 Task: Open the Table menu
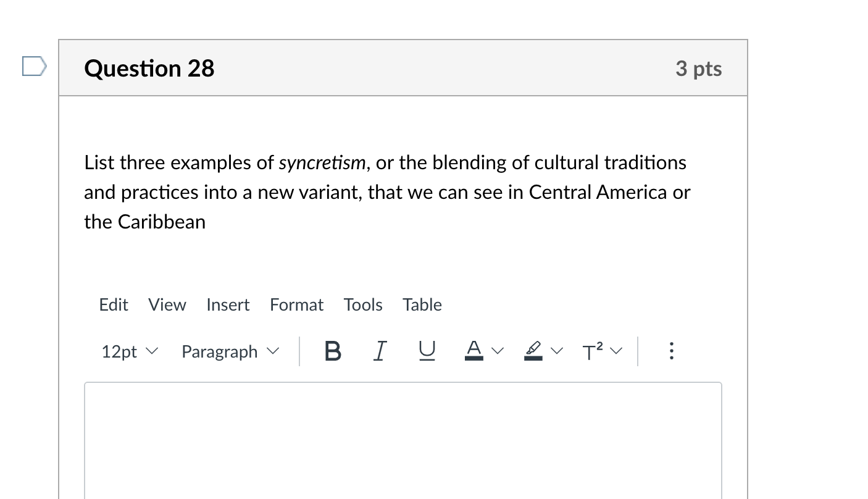(422, 304)
